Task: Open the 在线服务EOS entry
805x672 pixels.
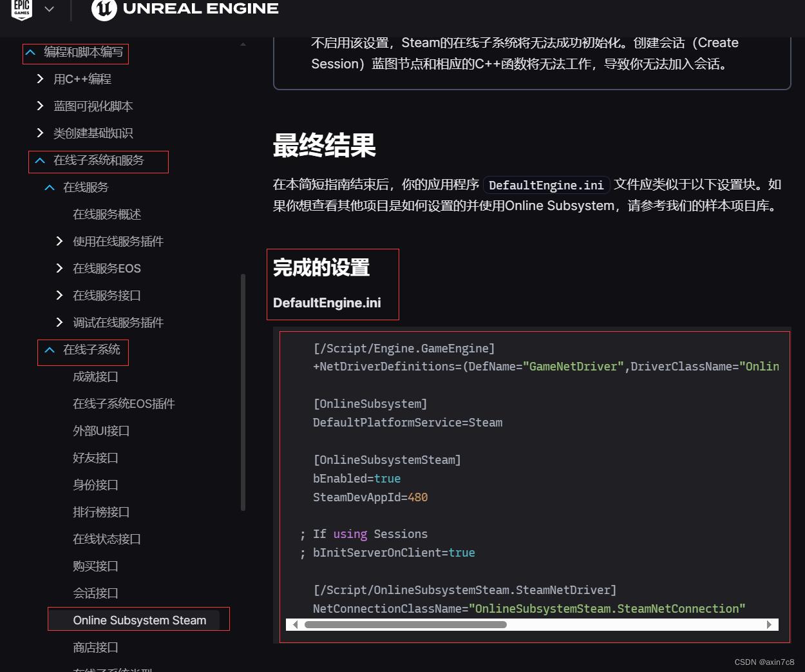Action: (107, 269)
